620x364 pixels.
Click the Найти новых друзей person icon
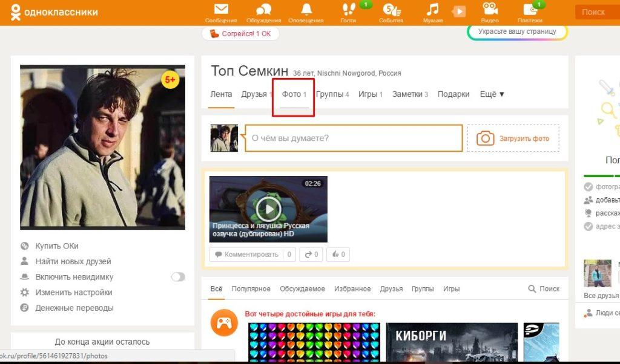point(24,261)
